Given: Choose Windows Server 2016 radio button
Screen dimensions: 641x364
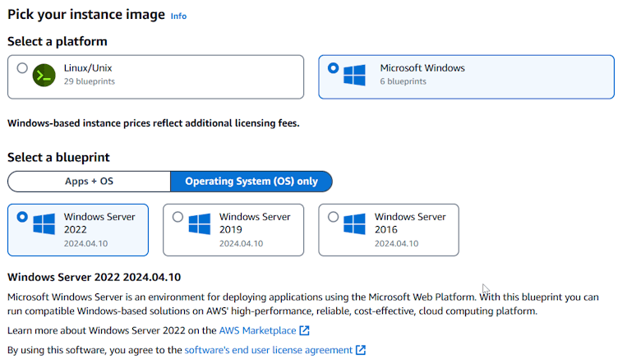Looking at the screenshot, I should coord(333,217).
